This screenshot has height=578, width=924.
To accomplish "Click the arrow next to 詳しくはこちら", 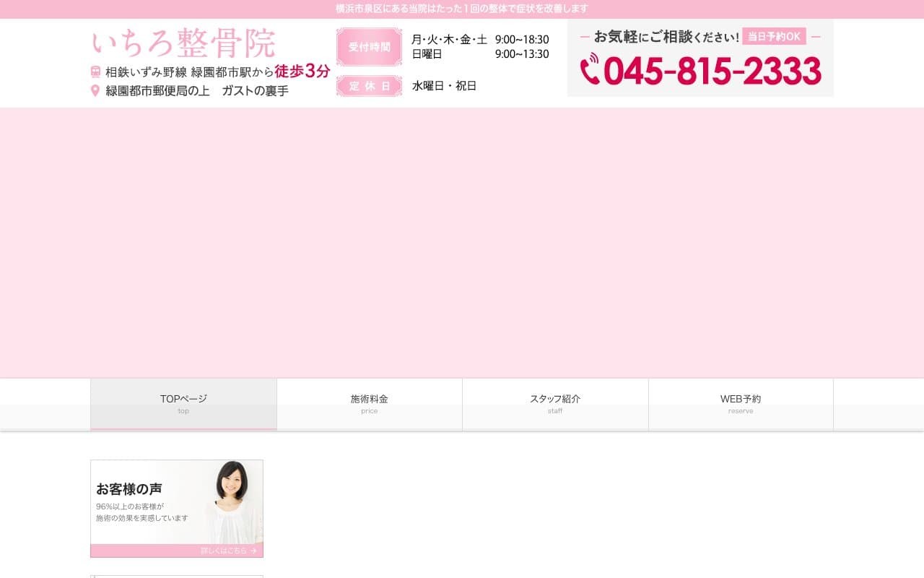I will point(253,551).
